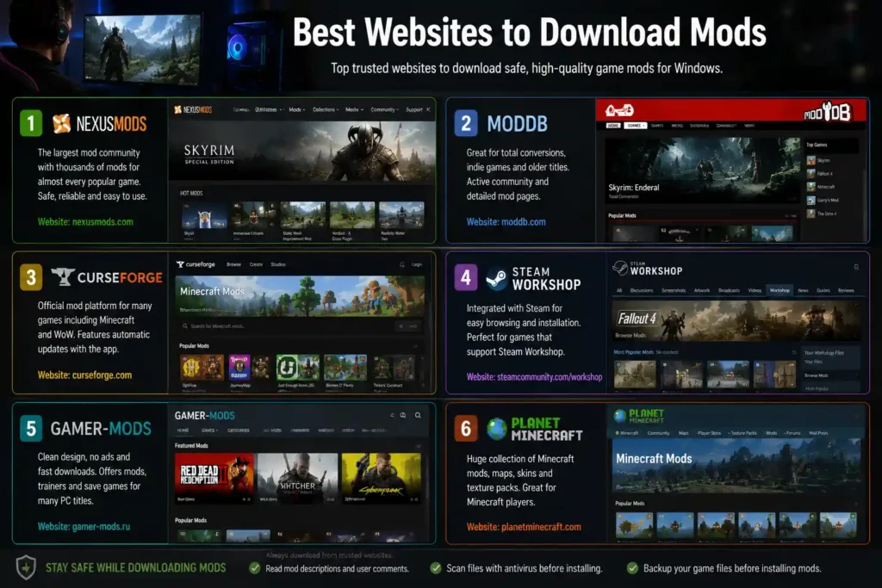Click the Cyberpunk featured mod thumbnail
The width and height of the screenshot is (882, 588).
click(x=382, y=477)
